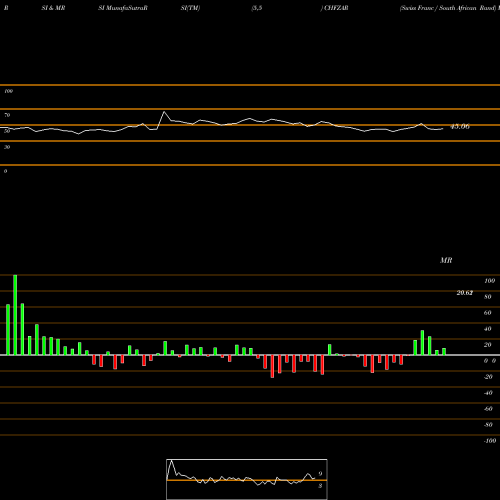Click the '9' label in mini chart
This screenshot has height=500, width=500.
pyautogui.click(x=320, y=474)
